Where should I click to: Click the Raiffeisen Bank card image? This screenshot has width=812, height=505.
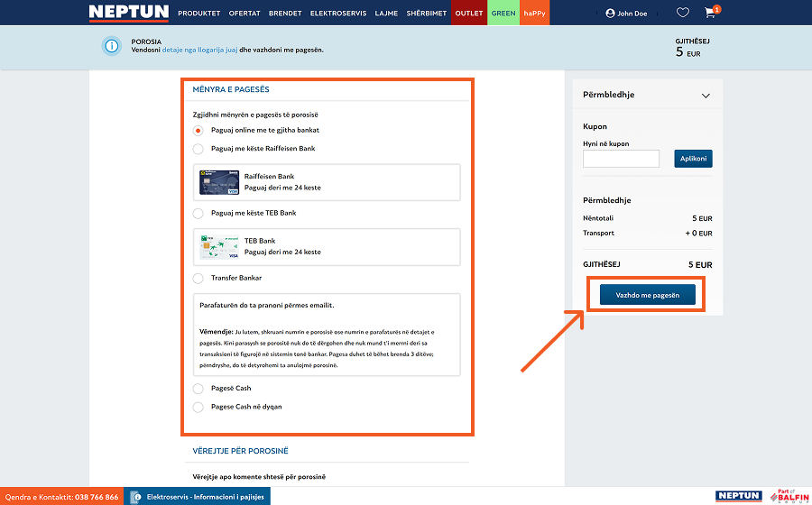(x=219, y=183)
